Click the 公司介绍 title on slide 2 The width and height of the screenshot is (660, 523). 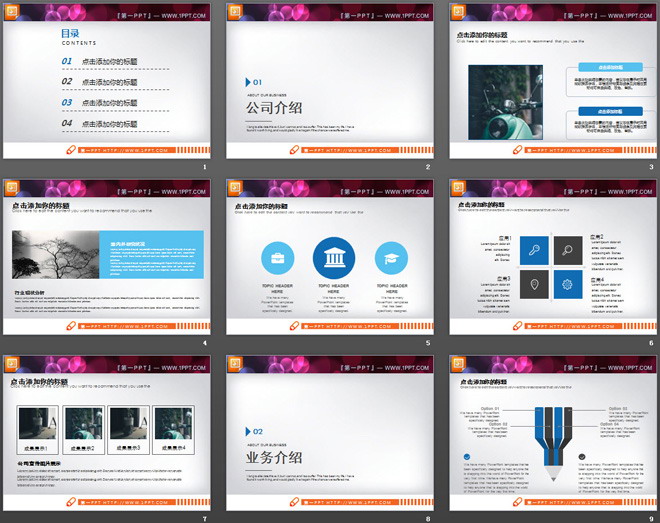tap(274, 108)
